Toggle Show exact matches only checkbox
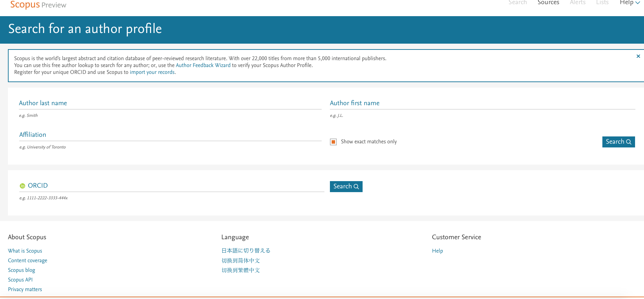This screenshot has height=299, width=644. [x=333, y=142]
